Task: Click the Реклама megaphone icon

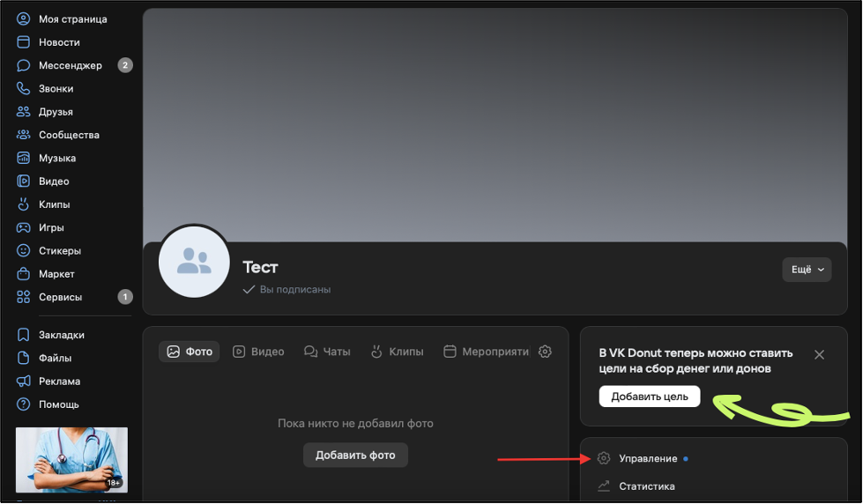Action: point(23,381)
